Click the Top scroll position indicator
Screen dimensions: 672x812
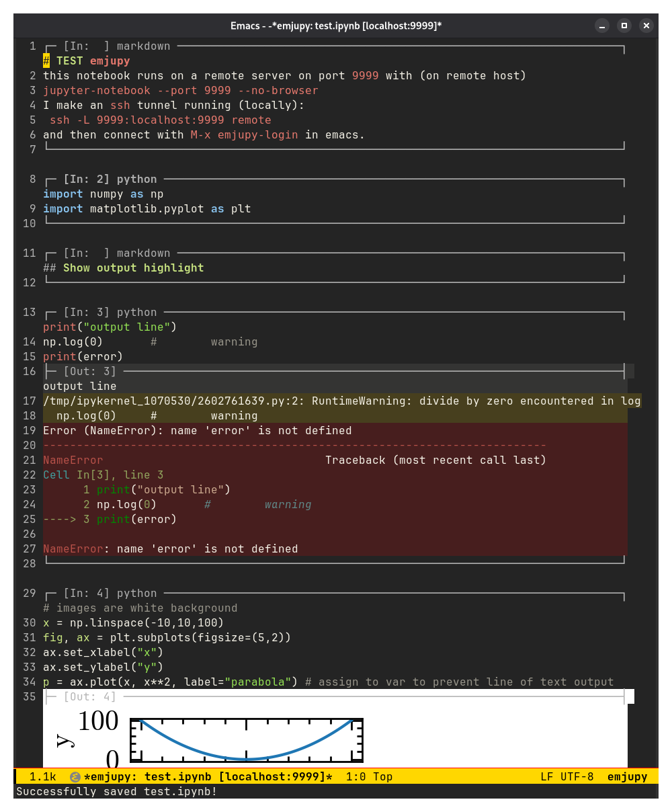pos(382,777)
